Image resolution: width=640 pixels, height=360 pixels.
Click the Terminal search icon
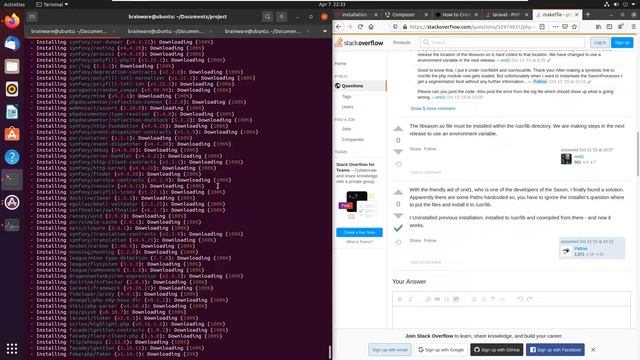tap(267, 17)
